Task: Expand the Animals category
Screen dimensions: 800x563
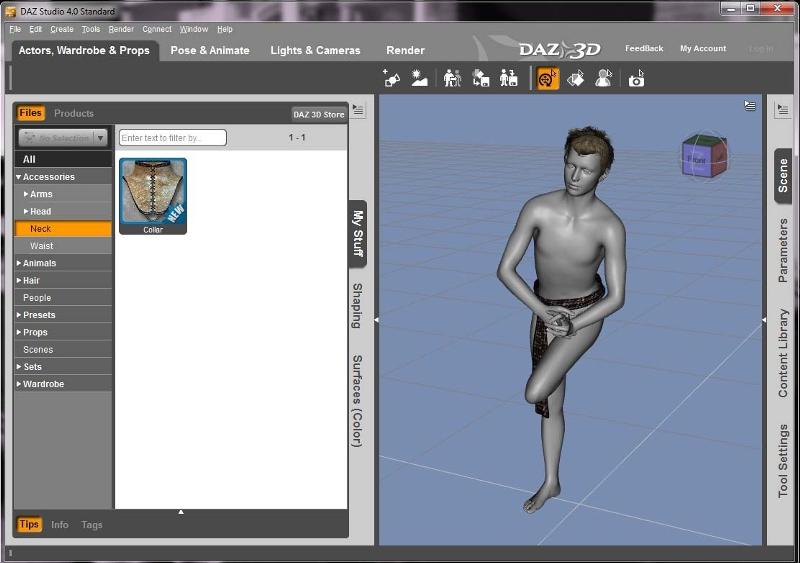Action: 19,263
